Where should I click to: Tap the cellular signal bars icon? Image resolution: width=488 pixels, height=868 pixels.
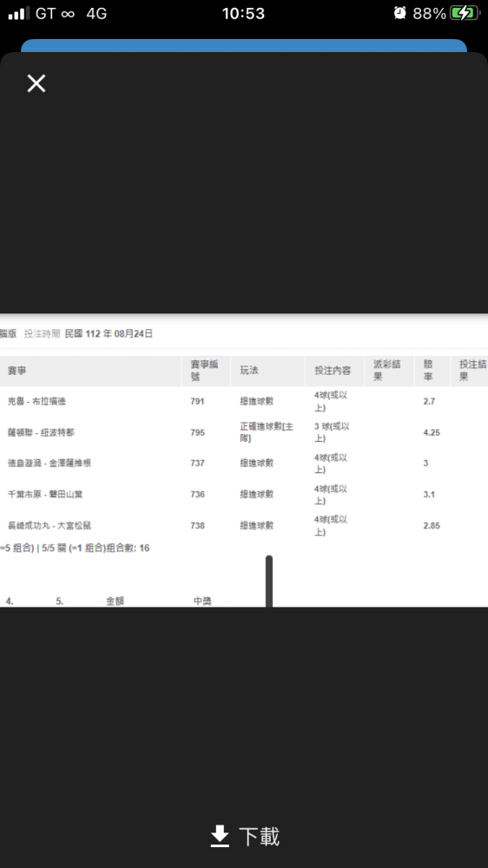point(19,13)
